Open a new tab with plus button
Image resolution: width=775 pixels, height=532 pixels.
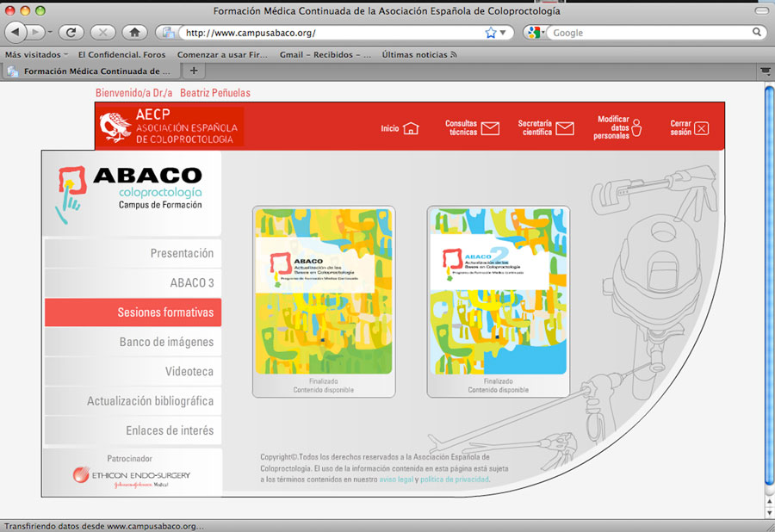click(194, 71)
